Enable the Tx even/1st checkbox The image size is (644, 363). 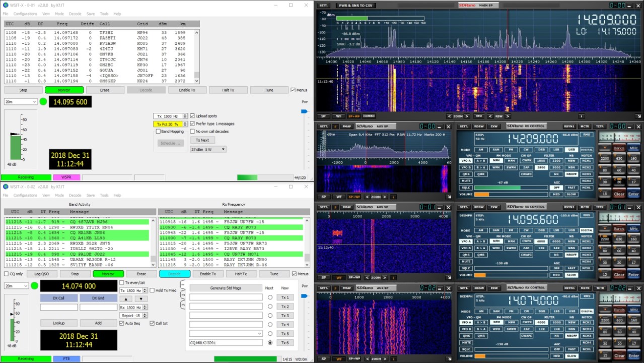tap(121, 282)
